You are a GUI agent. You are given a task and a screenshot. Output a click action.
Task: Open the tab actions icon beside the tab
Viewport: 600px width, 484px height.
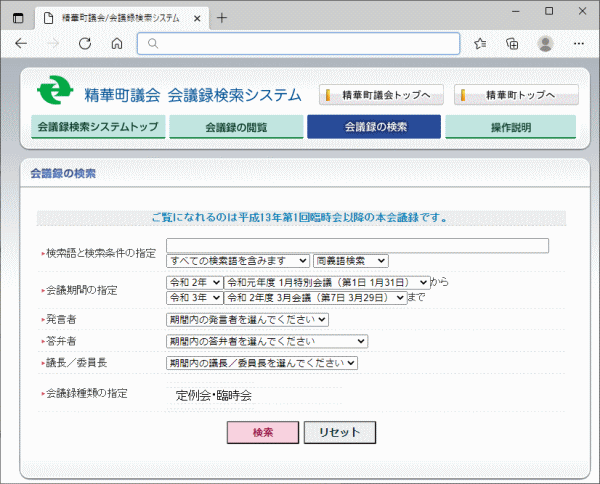18,18
